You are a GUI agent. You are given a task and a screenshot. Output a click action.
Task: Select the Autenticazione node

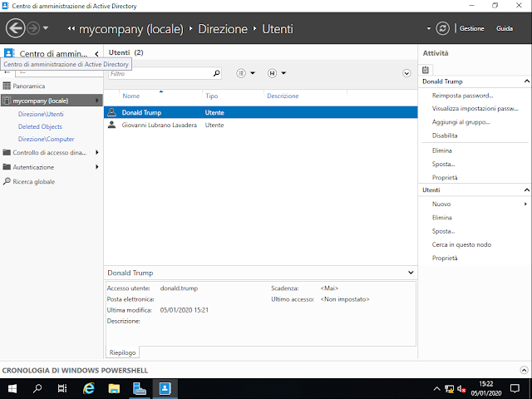[x=33, y=167]
